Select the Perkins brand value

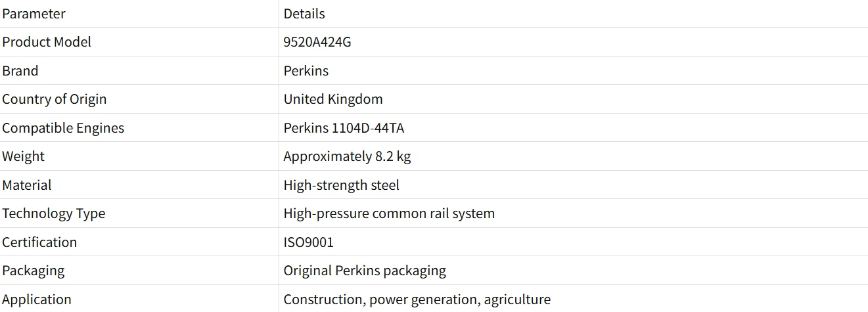click(x=306, y=71)
